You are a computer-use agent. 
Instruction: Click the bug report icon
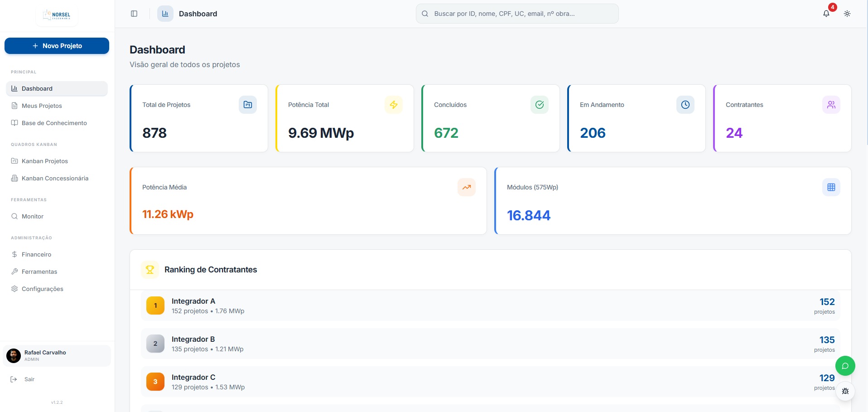[845, 391]
